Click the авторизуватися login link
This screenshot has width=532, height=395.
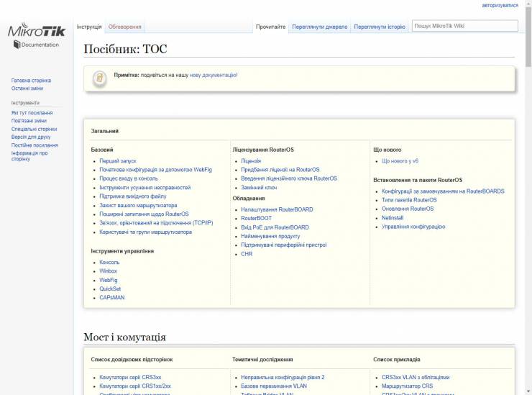click(500, 6)
